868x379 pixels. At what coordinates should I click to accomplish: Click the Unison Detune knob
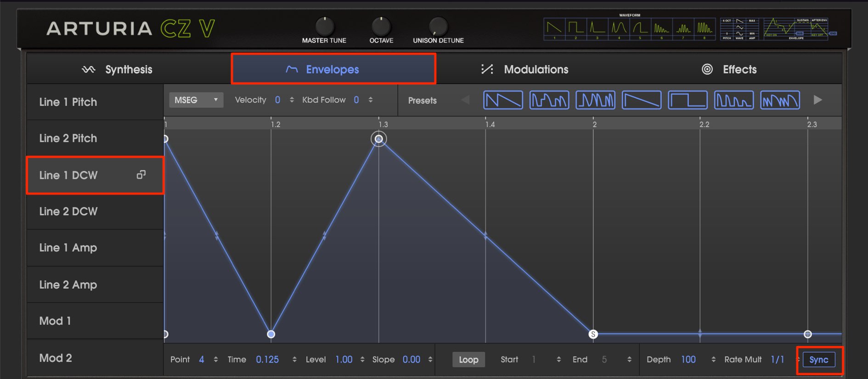tap(438, 26)
